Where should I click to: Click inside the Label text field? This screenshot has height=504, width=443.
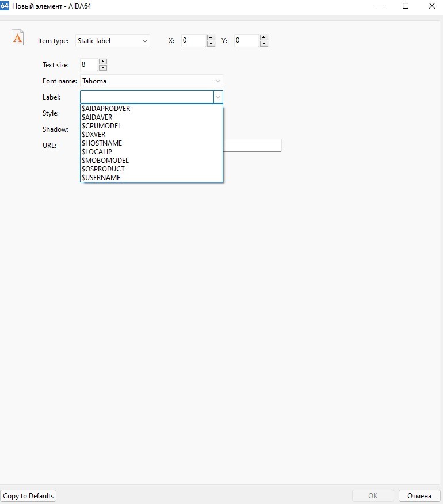pyautogui.click(x=147, y=97)
